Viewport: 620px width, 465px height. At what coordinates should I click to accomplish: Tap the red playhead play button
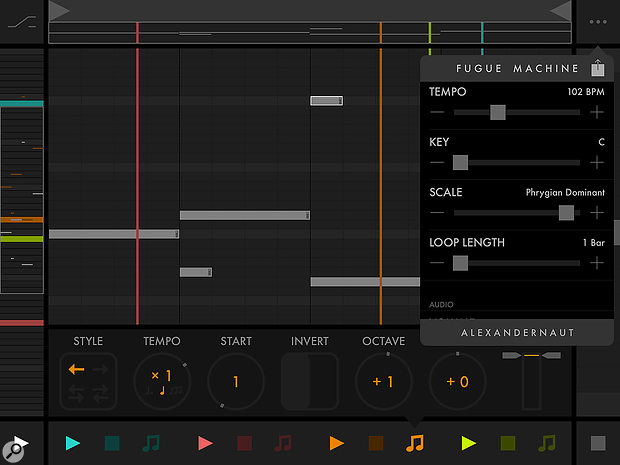click(x=205, y=443)
